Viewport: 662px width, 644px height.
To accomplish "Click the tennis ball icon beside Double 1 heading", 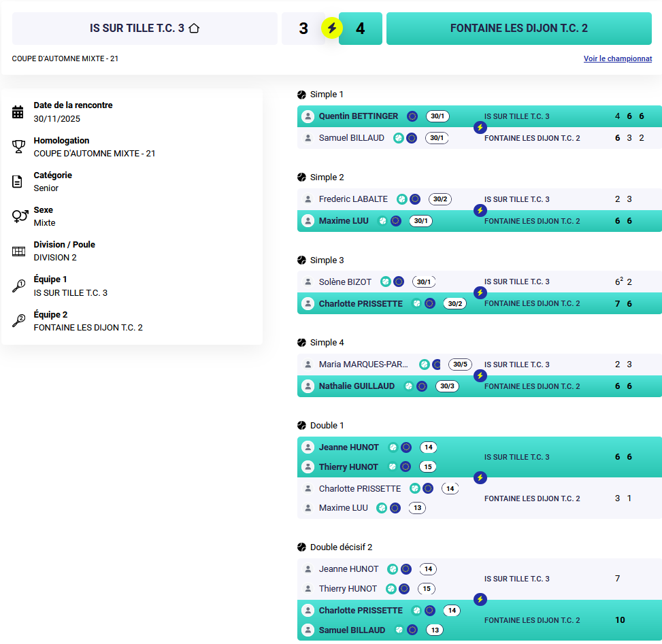I will [302, 426].
